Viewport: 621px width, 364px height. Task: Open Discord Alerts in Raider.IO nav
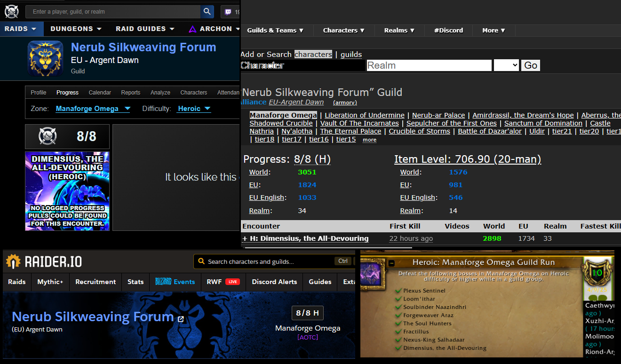pos(274,282)
